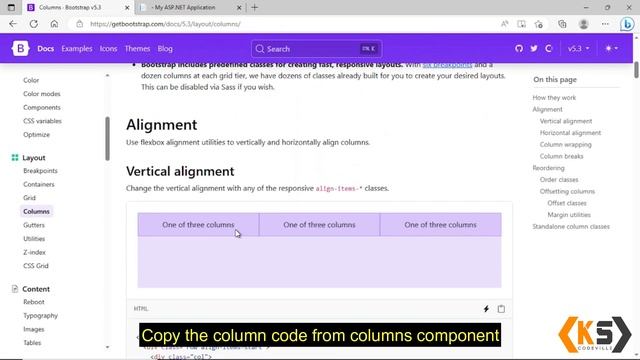640x360 pixels.
Task: Open a new browser tab
Action: click(255, 7)
